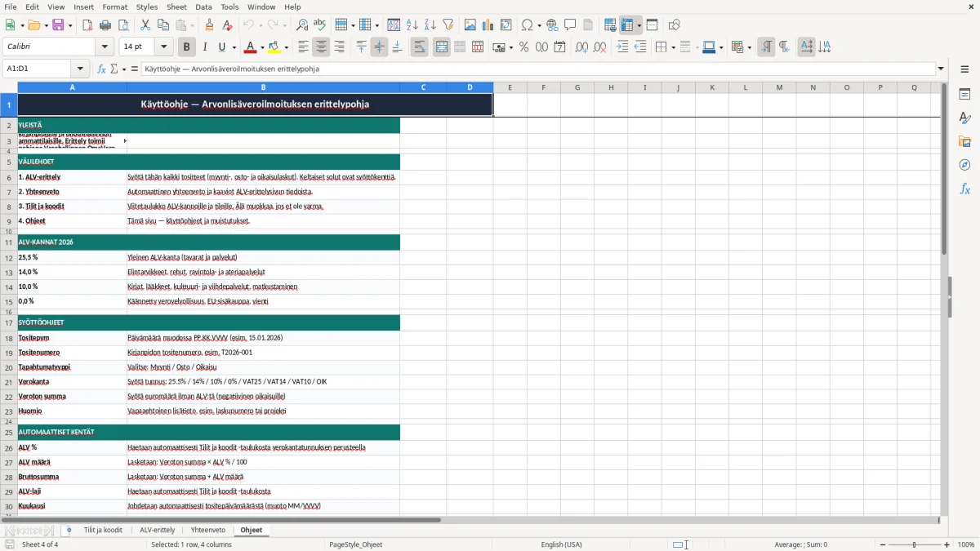Toggle Left-to-Right text direction
Image resolution: width=980 pixels, height=551 pixels.
pyautogui.click(x=766, y=47)
